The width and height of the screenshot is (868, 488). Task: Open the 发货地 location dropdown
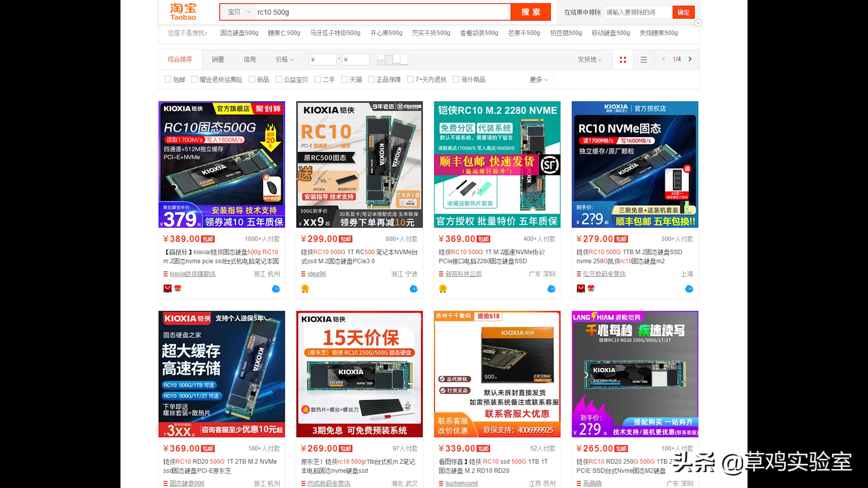coord(590,60)
